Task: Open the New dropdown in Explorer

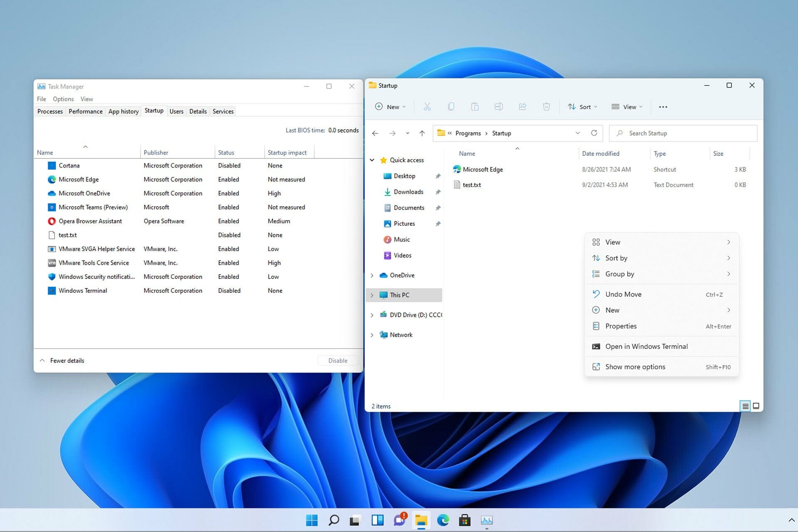Action: coord(390,107)
